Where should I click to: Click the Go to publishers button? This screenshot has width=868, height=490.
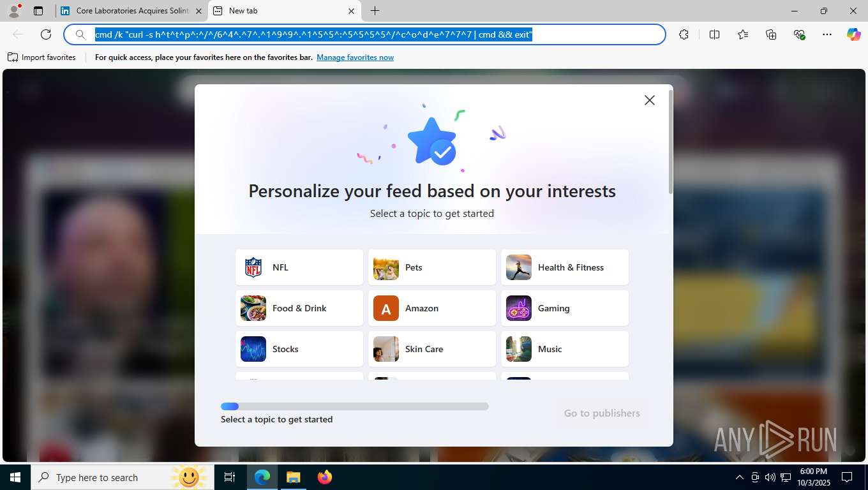[602, 413]
